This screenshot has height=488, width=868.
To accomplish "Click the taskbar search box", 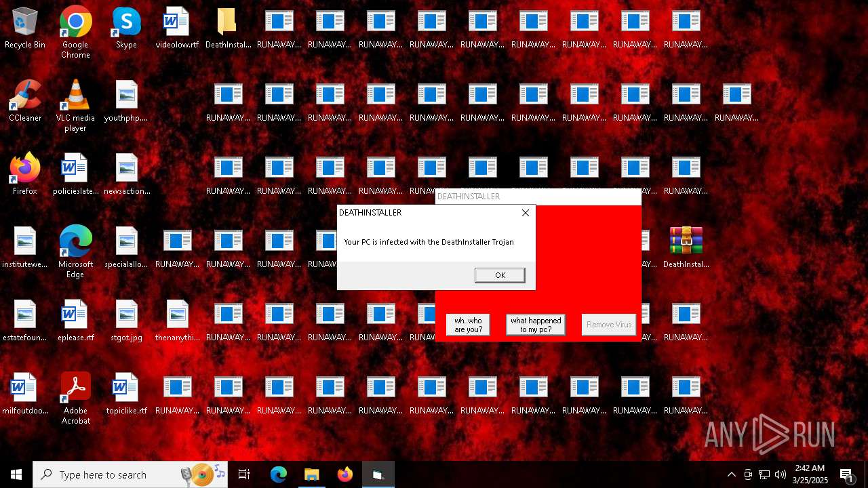I will [x=130, y=474].
